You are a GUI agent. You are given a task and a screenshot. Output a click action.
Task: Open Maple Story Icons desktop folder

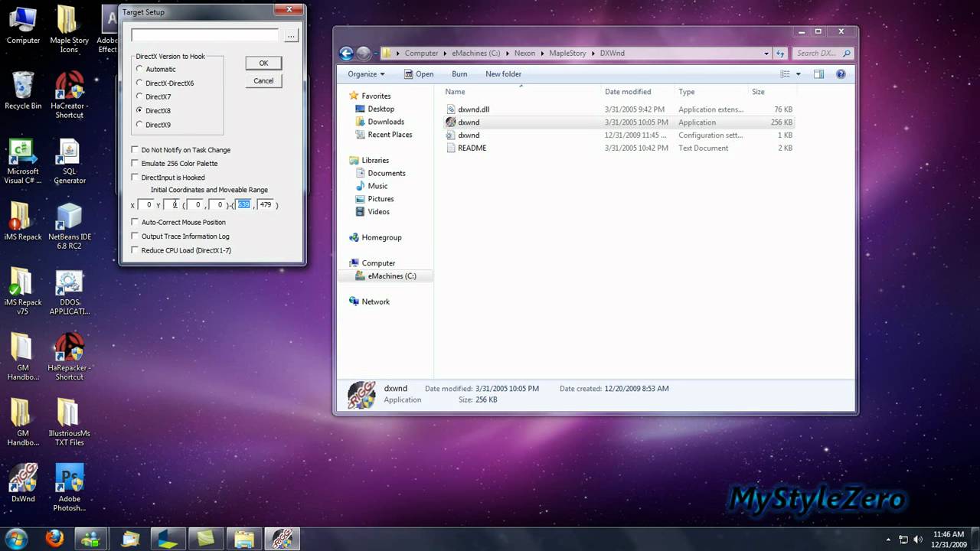[69, 29]
